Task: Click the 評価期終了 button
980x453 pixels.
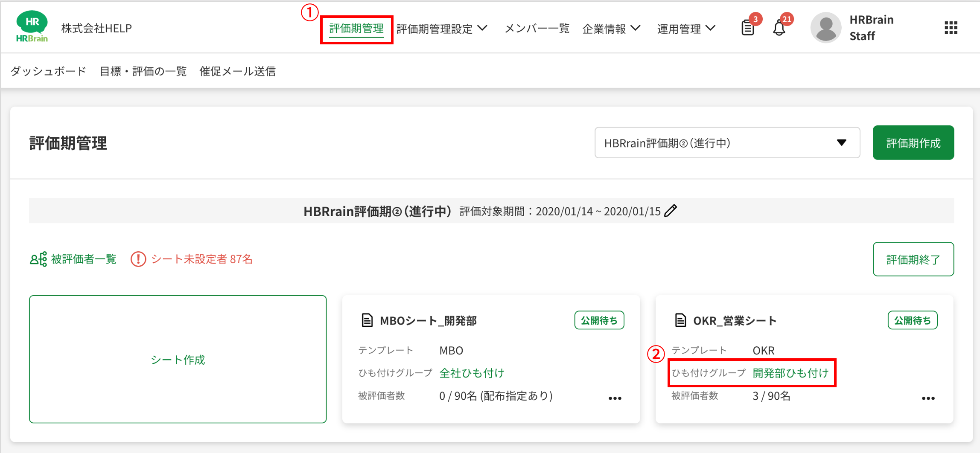Action: (x=913, y=259)
